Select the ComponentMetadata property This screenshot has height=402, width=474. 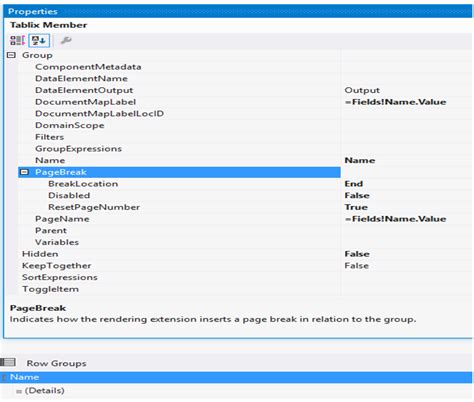pos(88,67)
